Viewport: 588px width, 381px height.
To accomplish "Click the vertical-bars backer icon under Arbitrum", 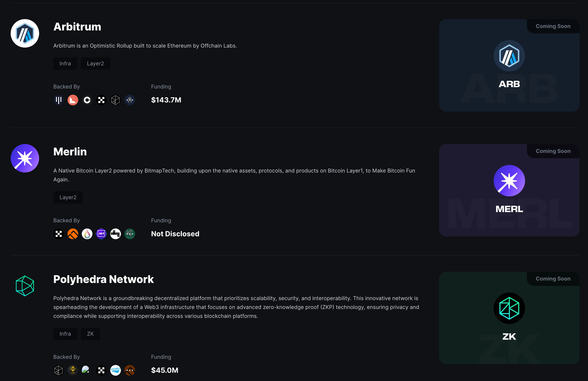I will [x=58, y=100].
